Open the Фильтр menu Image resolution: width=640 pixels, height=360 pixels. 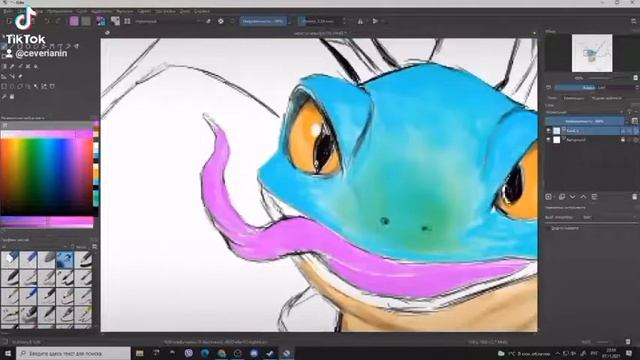tap(124, 11)
